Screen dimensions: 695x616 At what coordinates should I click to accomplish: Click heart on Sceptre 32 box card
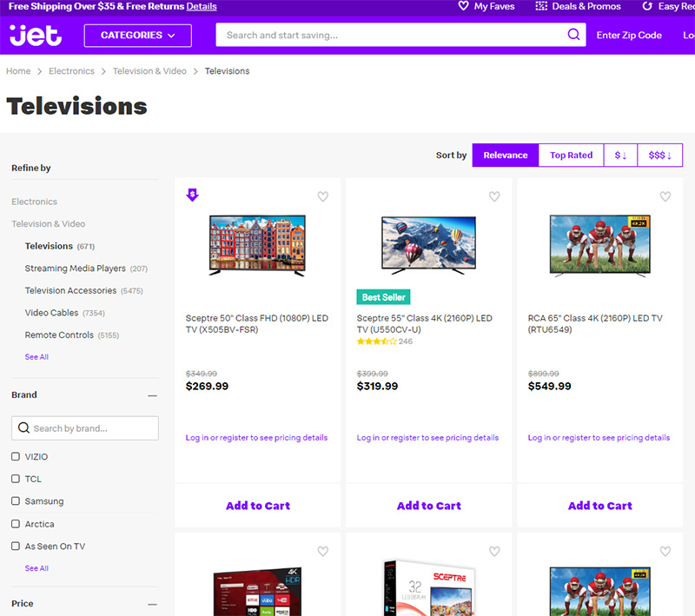pos(494,552)
